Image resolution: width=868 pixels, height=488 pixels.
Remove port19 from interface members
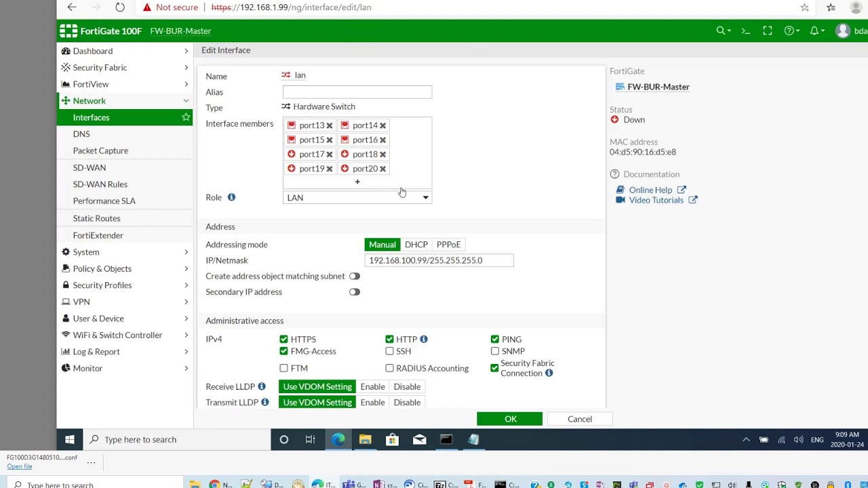(330, 169)
